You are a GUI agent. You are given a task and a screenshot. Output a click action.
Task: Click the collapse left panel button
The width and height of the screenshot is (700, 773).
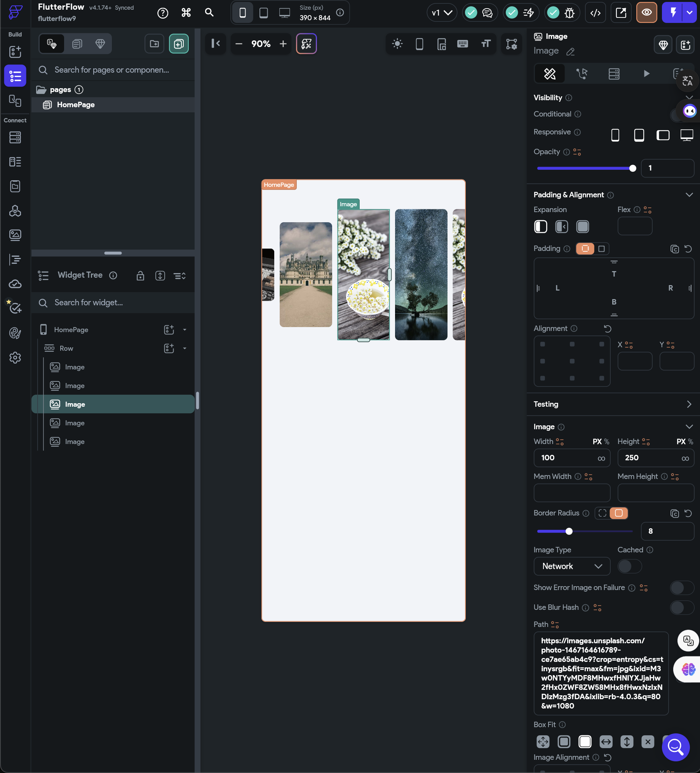click(216, 44)
